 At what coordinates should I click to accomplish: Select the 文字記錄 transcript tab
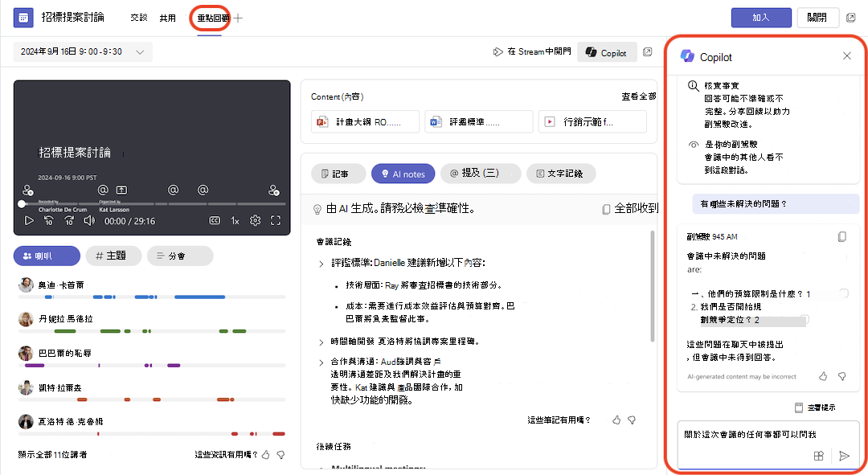(x=561, y=174)
